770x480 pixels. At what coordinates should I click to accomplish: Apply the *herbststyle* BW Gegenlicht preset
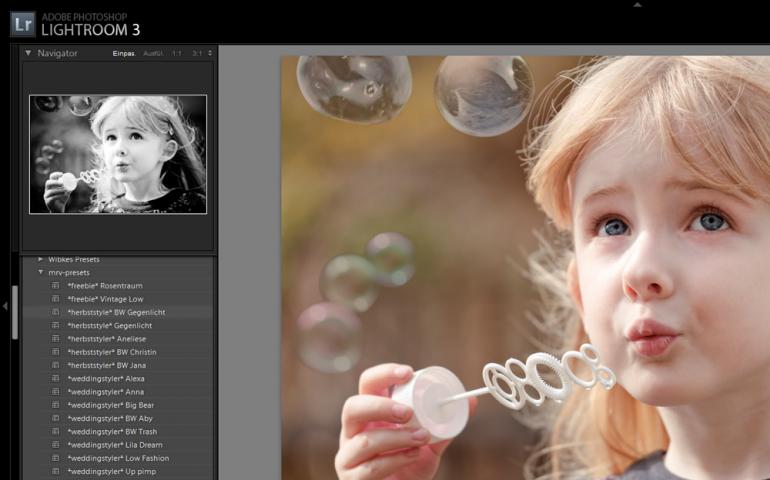(116, 312)
